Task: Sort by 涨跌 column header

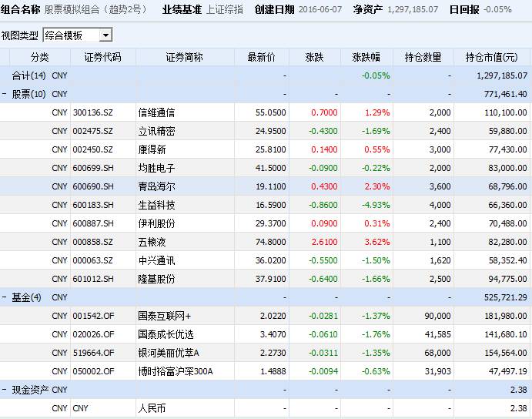Action: [x=315, y=57]
